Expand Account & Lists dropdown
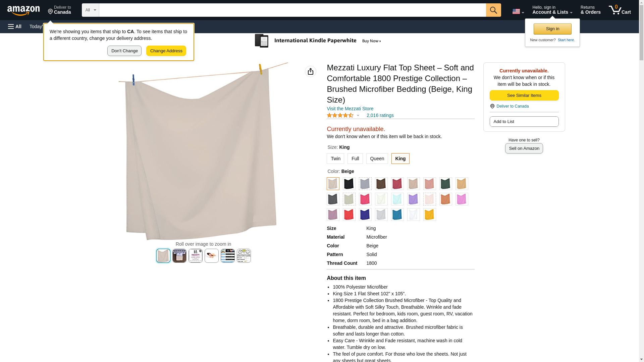The image size is (644, 362). click(x=552, y=10)
